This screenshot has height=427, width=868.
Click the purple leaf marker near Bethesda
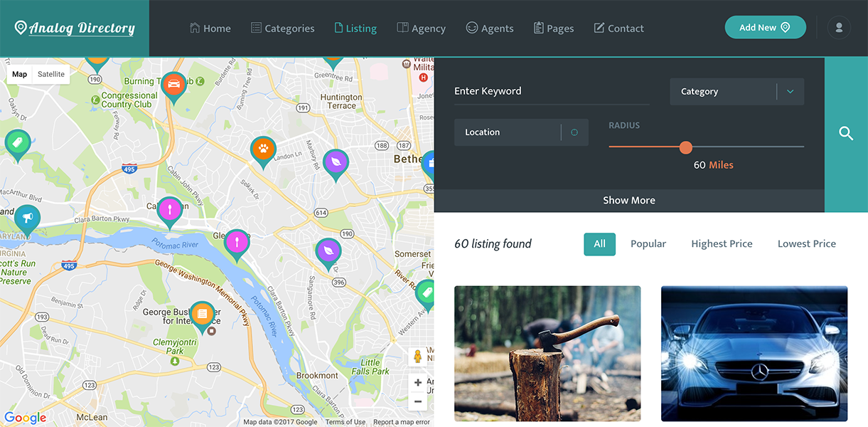pos(336,164)
